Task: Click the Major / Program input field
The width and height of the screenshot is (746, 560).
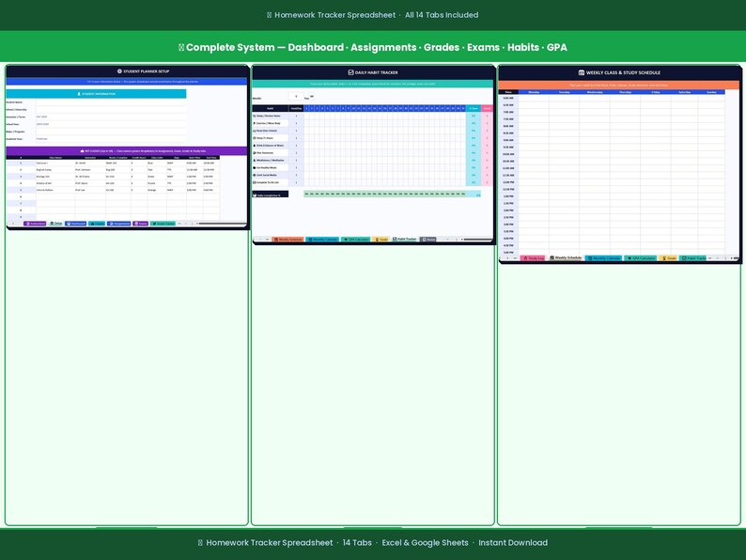Action: pos(111,132)
